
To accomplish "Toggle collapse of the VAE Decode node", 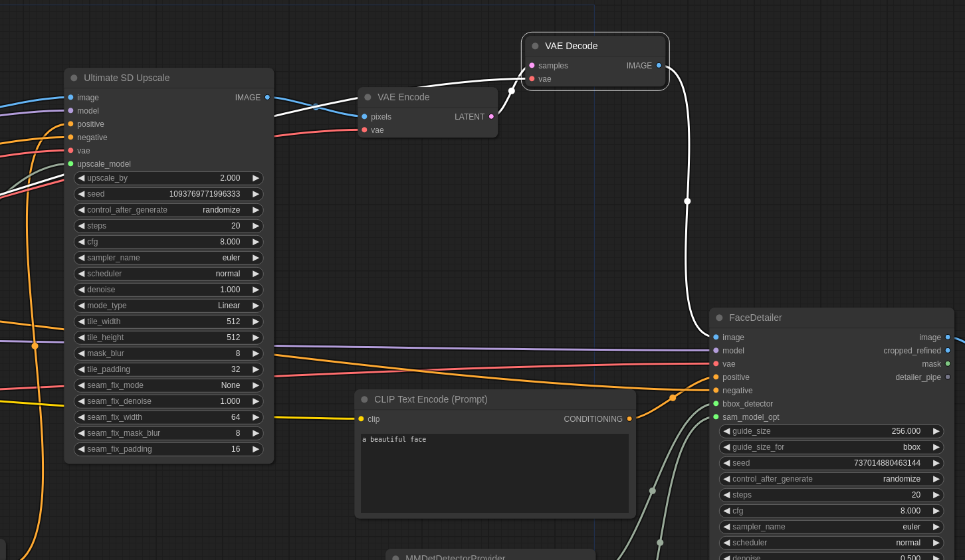I will tap(535, 45).
